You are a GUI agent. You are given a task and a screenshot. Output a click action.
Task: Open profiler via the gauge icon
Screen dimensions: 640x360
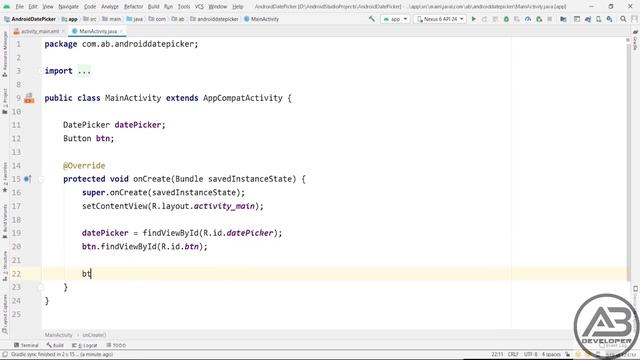point(528,19)
